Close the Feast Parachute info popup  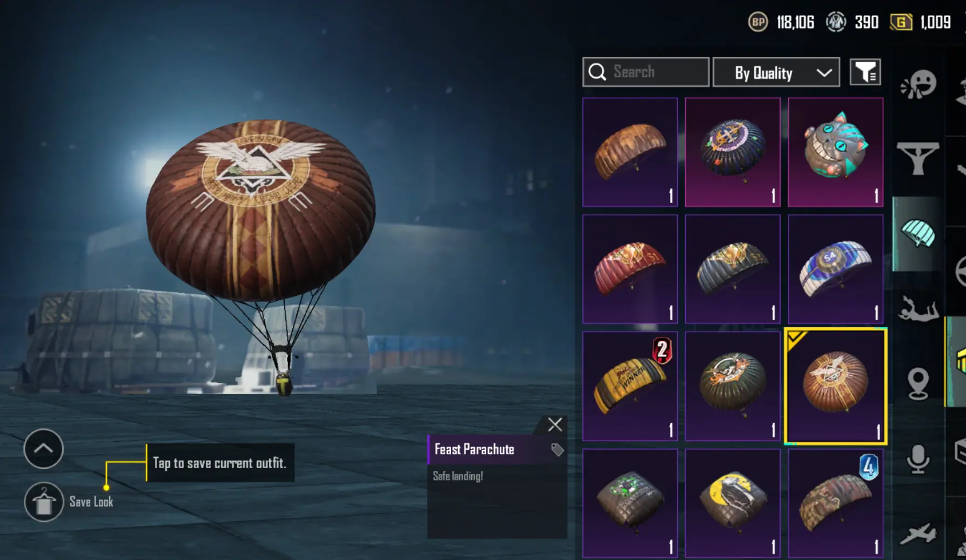point(555,425)
